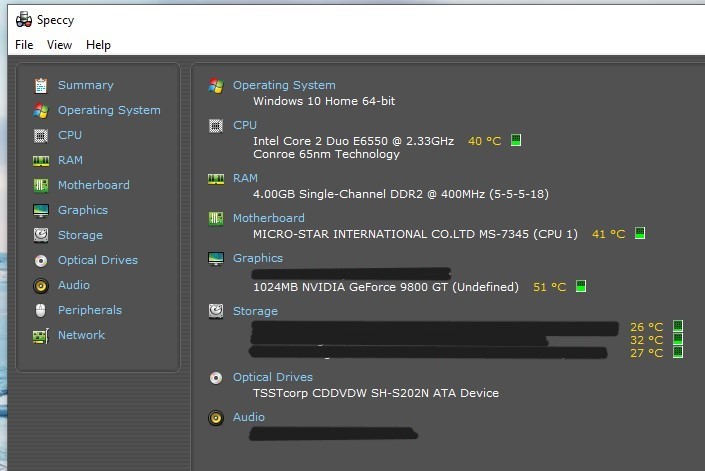Click the Speccy app icon in title bar

[x=24, y=20]
